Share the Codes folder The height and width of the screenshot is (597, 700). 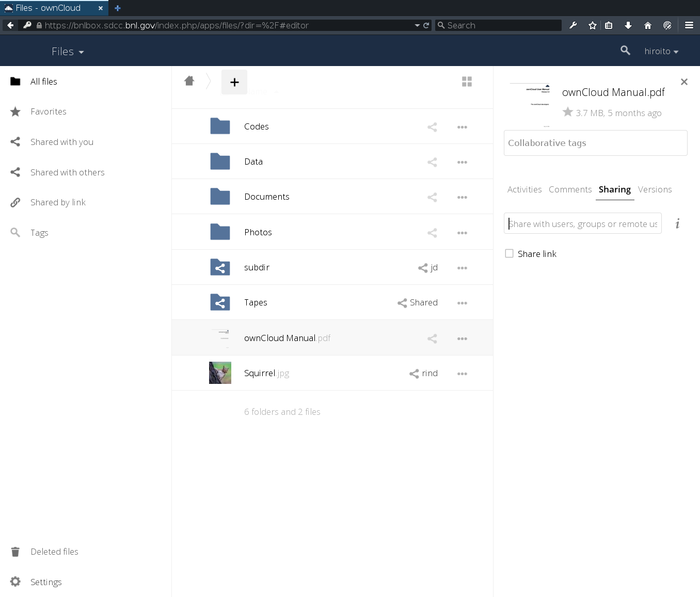(x=432, y=127)
